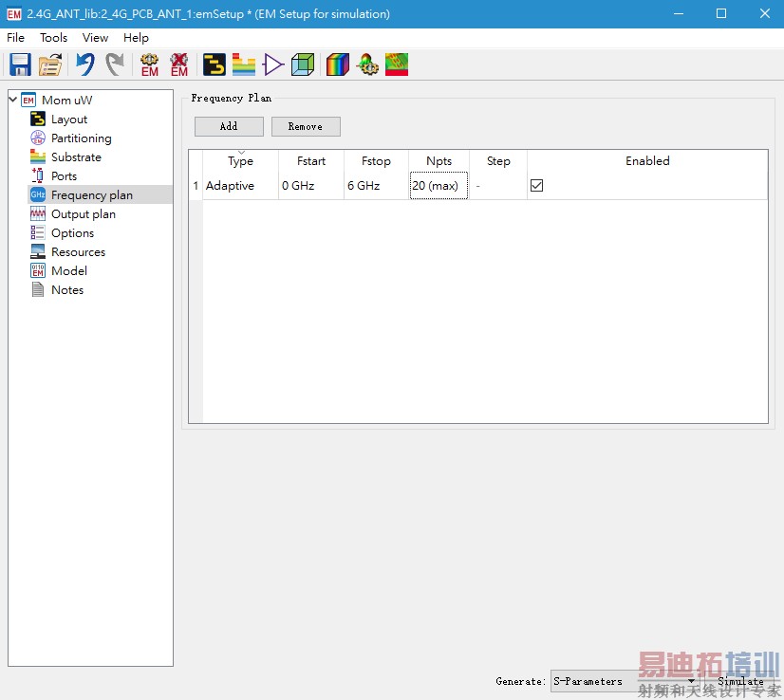The height and width of the screenshot is (700, 784).
Task: Click the Fstart column header
Action: [x=311, y=161]
